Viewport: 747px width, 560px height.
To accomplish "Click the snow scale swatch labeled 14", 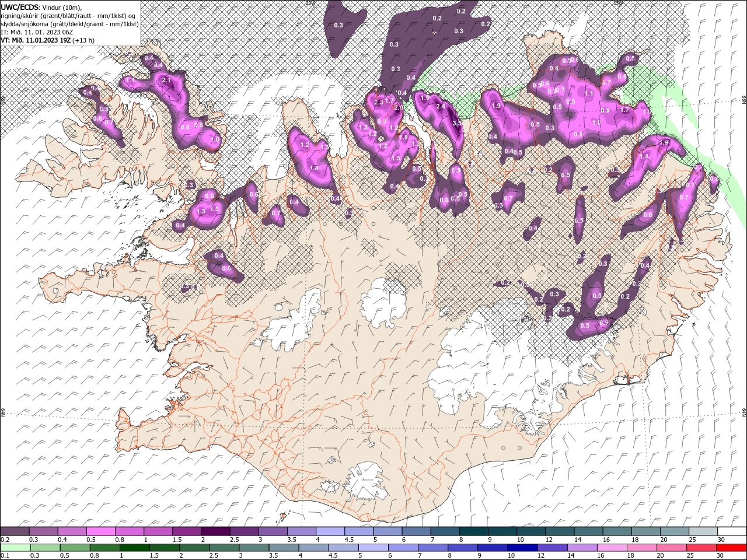I will [588, 531].
